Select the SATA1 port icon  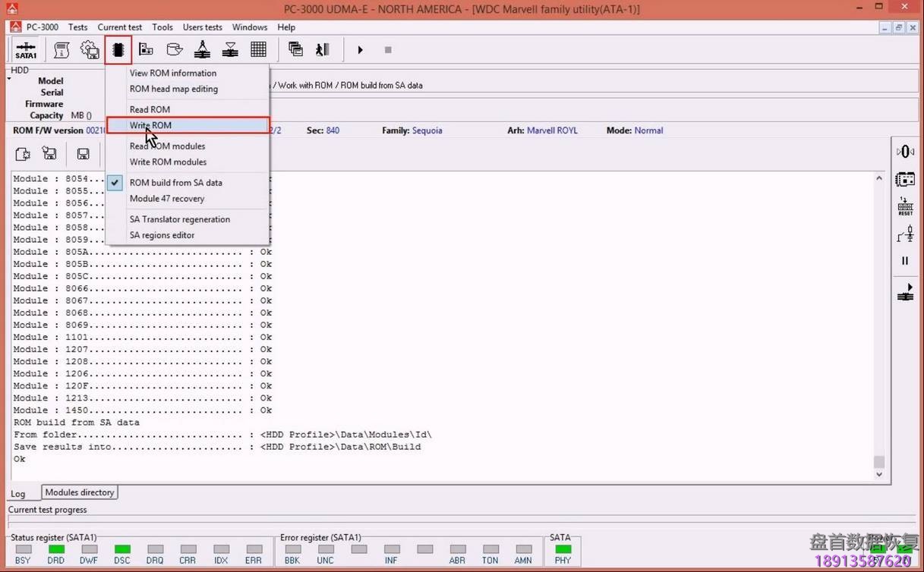pyautogui.click(x=25, y=49)
